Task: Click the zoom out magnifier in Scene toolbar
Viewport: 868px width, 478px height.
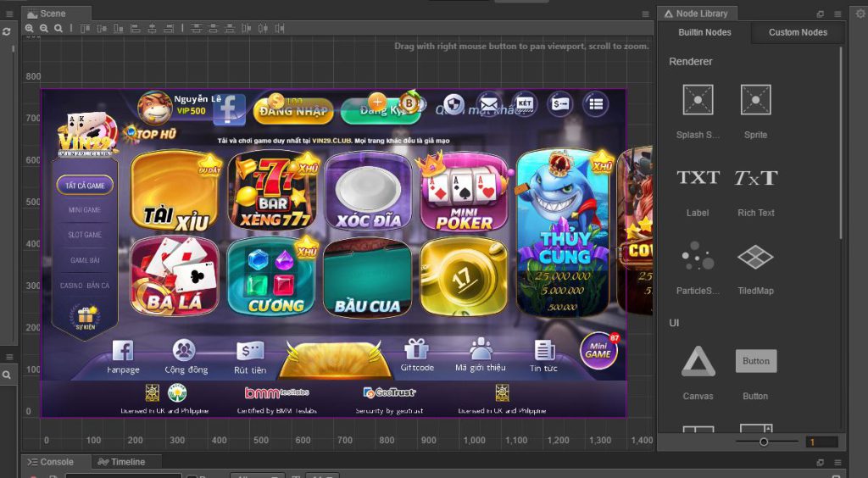Action: coord(44,28)
